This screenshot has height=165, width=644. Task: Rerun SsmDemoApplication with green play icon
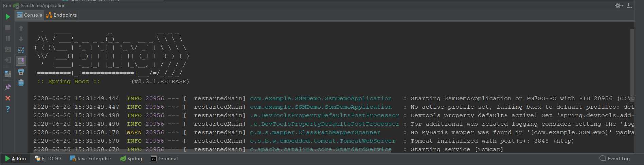pos(7,17)
